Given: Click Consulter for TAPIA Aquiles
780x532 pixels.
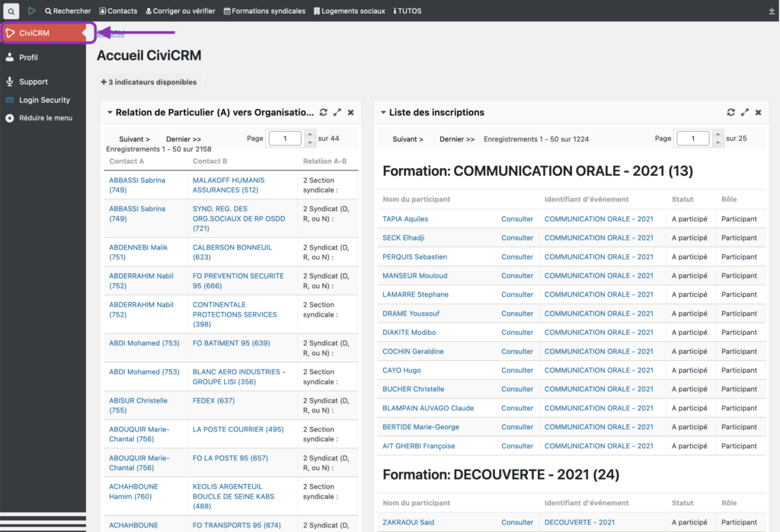Looking at the screenshot, I should [517, 219].
